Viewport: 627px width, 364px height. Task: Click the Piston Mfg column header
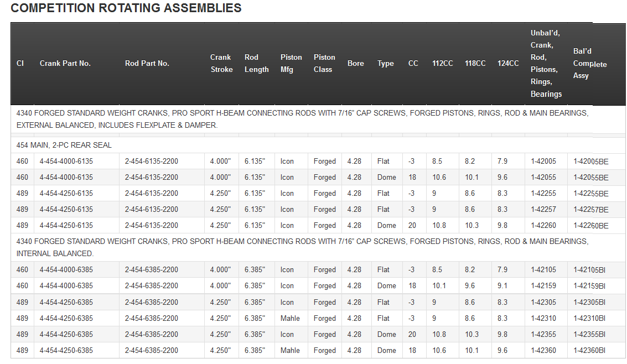[291, 64]
